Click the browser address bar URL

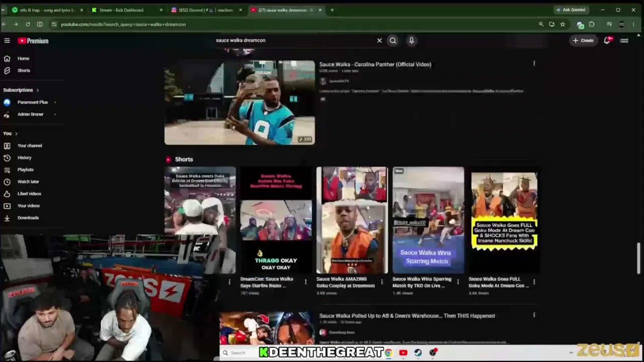coord(123,24)
